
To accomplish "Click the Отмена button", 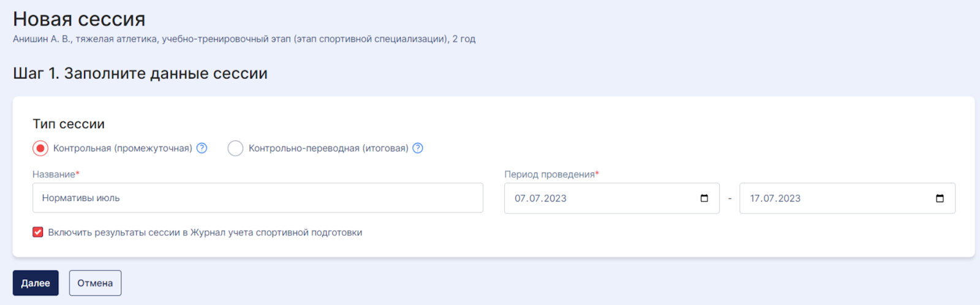I will 95,283.
